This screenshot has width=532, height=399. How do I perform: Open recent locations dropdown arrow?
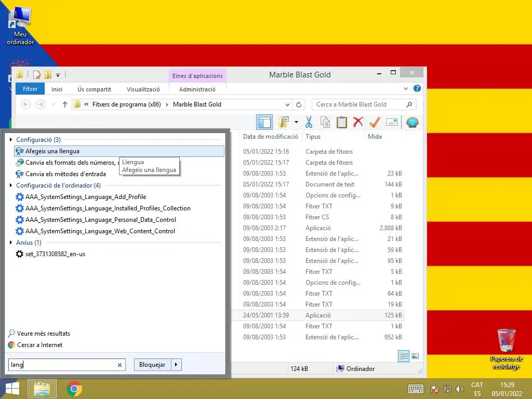pyautogui.click(x=54, y=104)
